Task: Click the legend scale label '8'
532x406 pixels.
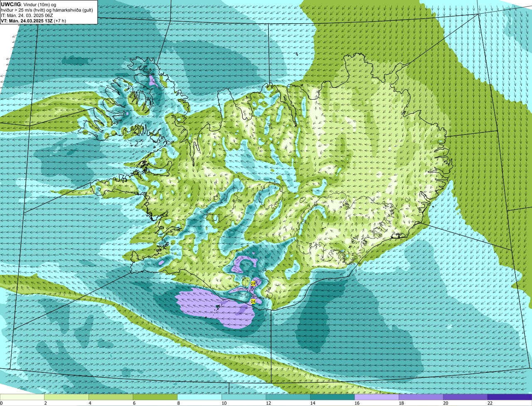Action: pyautogui.click(x=178, y=403)
